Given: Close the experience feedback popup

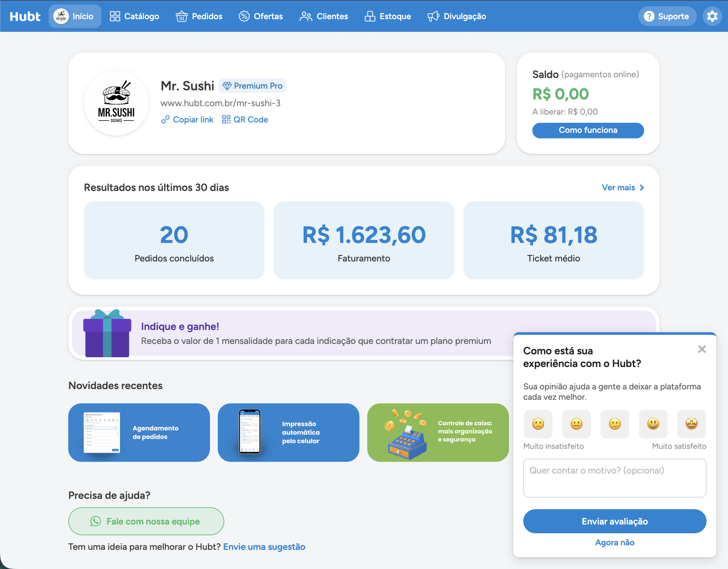Looking at the screenshot, I should coord(702,349).
